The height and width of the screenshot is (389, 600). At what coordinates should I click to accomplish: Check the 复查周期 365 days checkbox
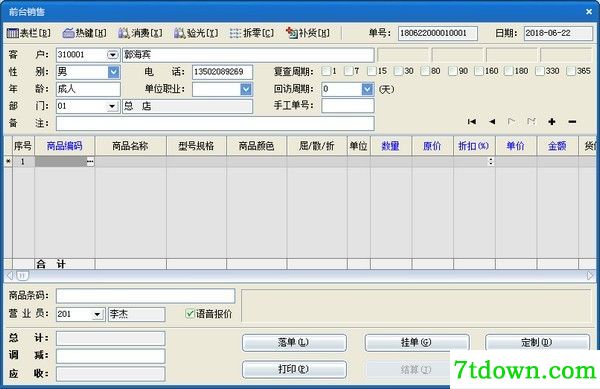571,71
